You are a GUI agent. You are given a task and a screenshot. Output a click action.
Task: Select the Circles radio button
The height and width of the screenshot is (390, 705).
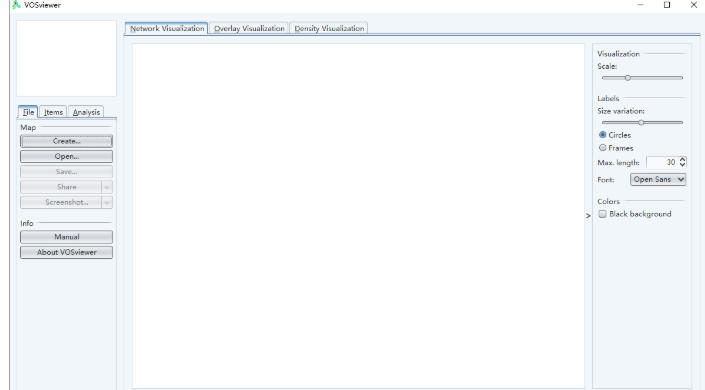click(x=602, y=134)
